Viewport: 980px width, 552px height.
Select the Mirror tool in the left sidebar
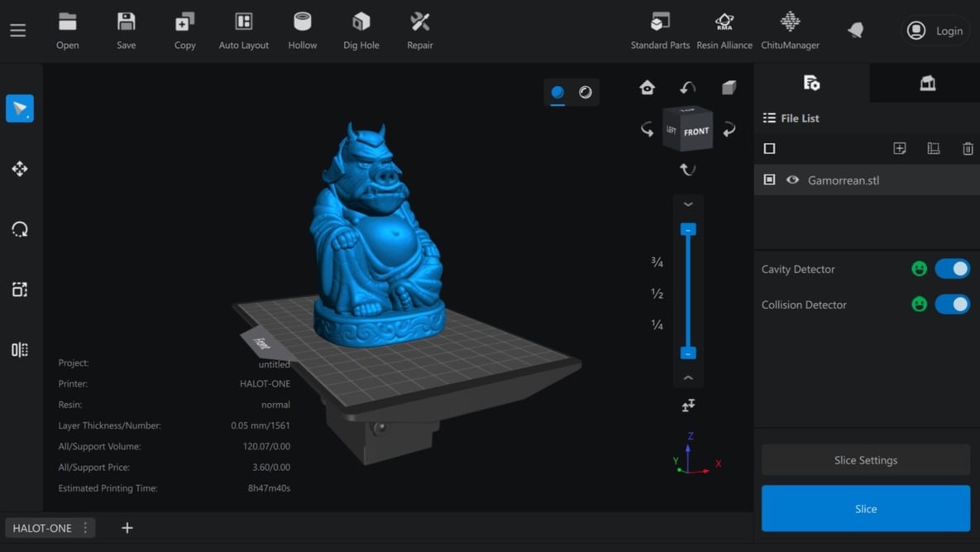pyautogui.click(x=21, y=349)
